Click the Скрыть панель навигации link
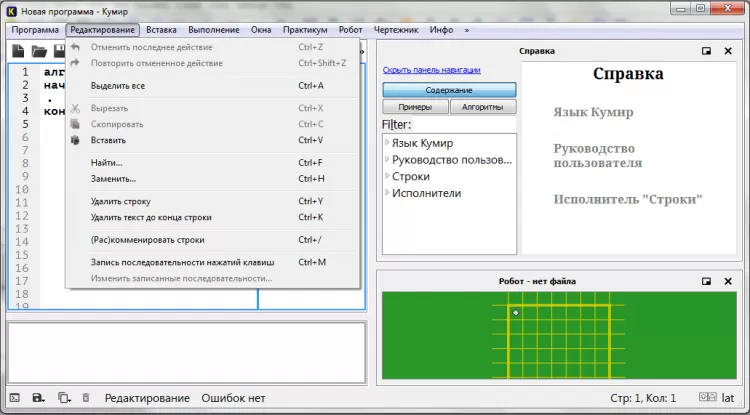Image resolution: width=750 pixels, height=415 pixels. pyautogui.click(x=431, y=70)
